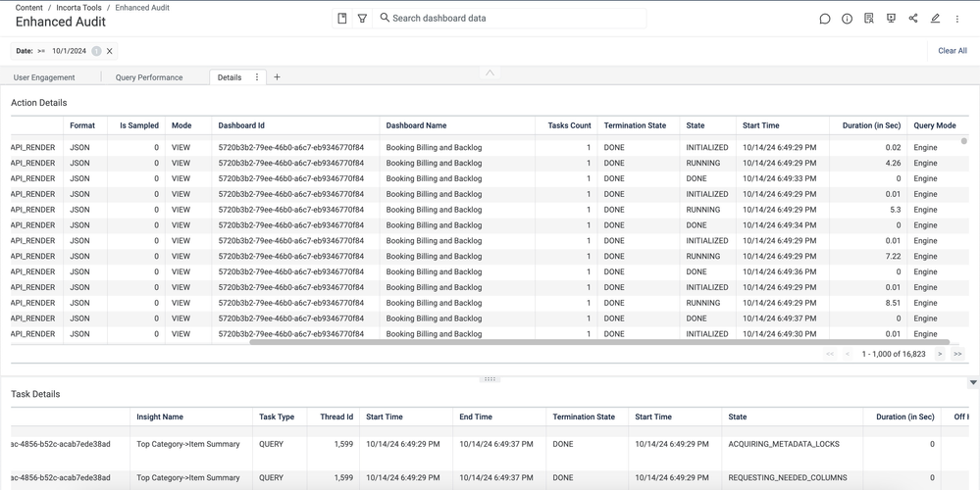Select the 10/14/24 6:49:33 PM start time
Image resolution: width=980 pixels, height=490 pixels.
tap(779, 178)
